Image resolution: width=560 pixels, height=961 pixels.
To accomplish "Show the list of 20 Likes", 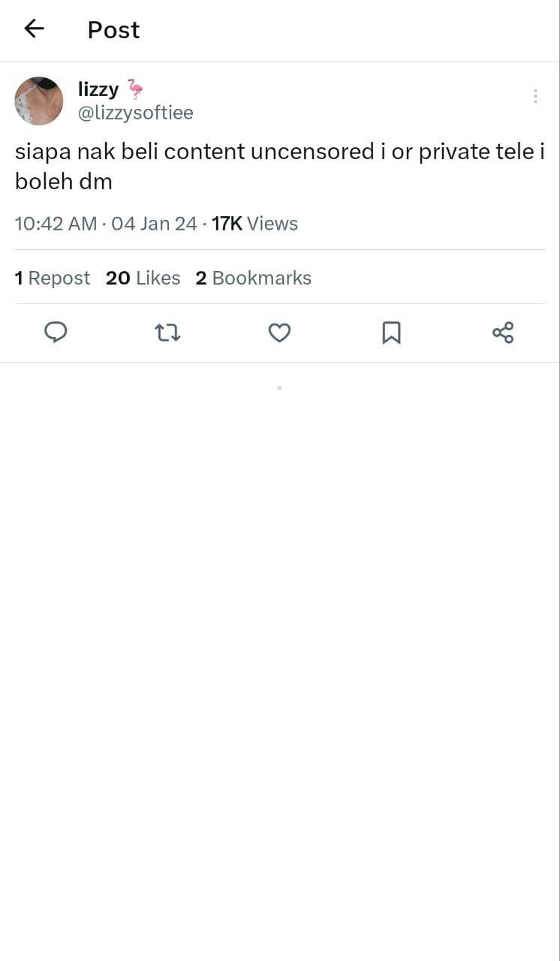I will pos(143,278).
